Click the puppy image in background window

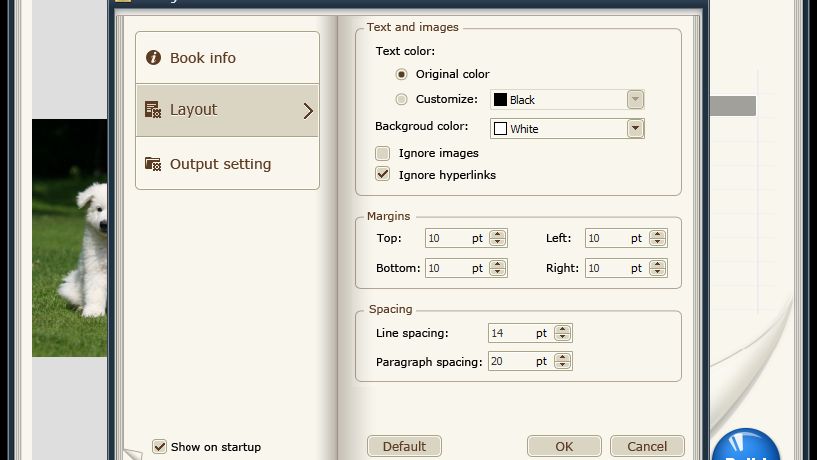[69, 238]
